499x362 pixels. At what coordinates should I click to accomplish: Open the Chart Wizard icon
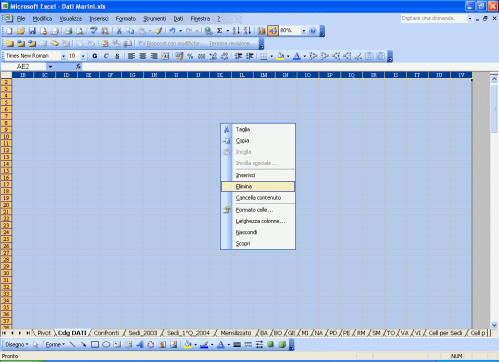tap(261, 31)
